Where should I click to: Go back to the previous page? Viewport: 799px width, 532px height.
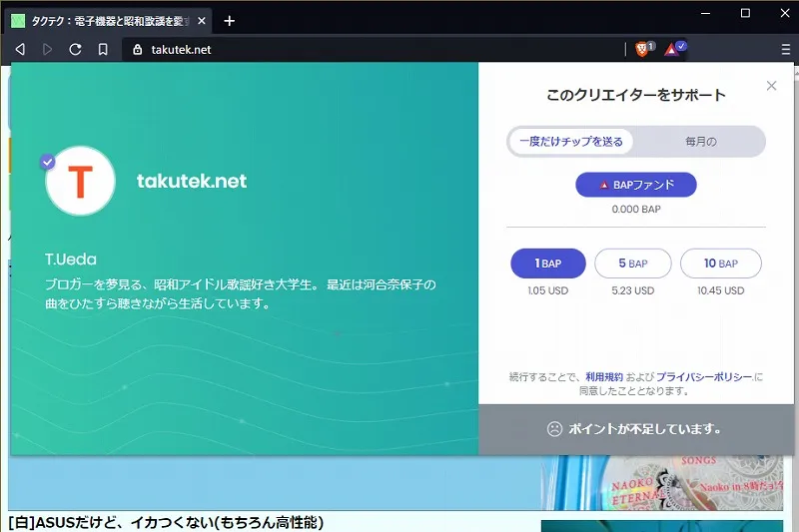(20, 49)
